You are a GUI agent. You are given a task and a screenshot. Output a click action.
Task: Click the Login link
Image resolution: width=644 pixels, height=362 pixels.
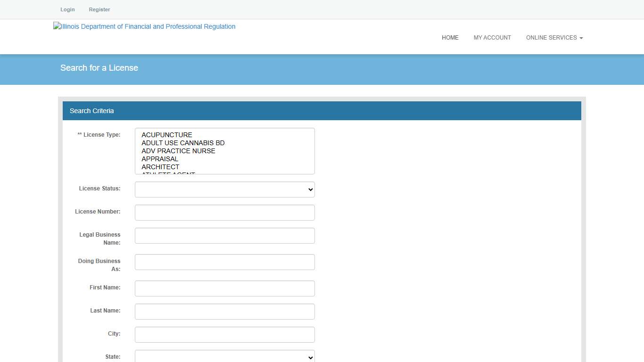67,9
